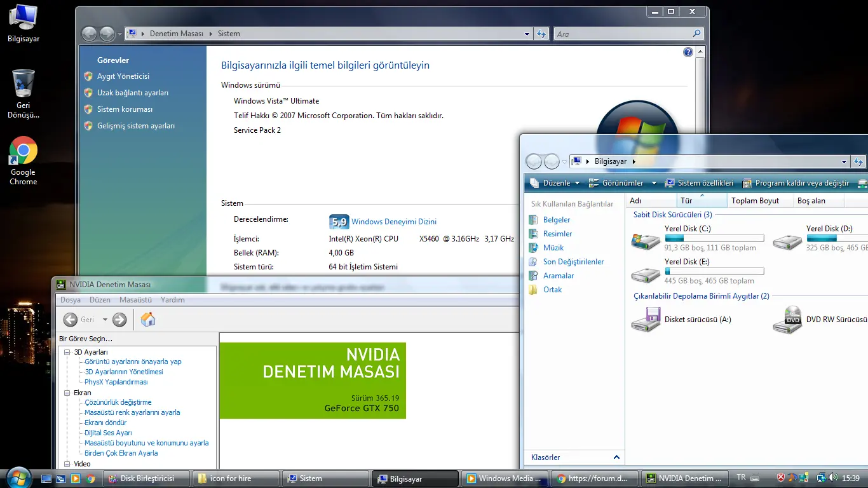Select Görüntü ayarlarını önayarla yap

pyautogui.click(x=133, y=362)
